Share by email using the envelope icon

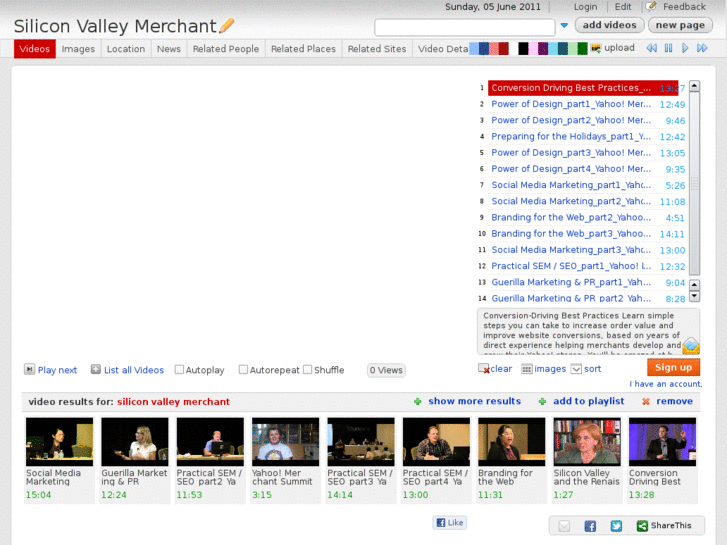coord(564,526)
